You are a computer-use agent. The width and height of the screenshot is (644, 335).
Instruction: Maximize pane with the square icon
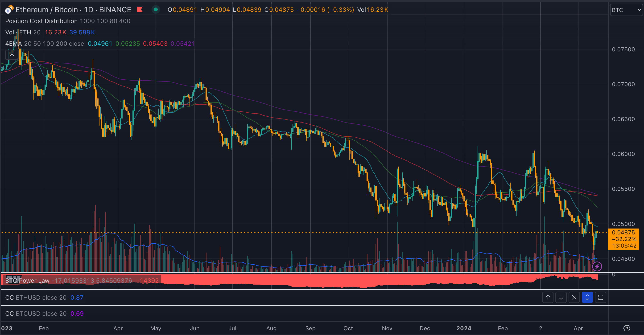click(x=600, y=297)
